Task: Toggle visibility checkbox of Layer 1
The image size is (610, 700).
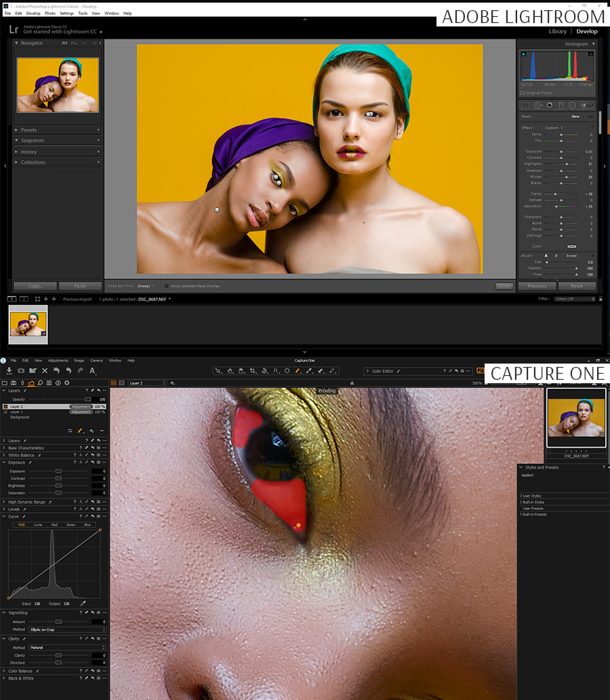Action: coord(6,412)
